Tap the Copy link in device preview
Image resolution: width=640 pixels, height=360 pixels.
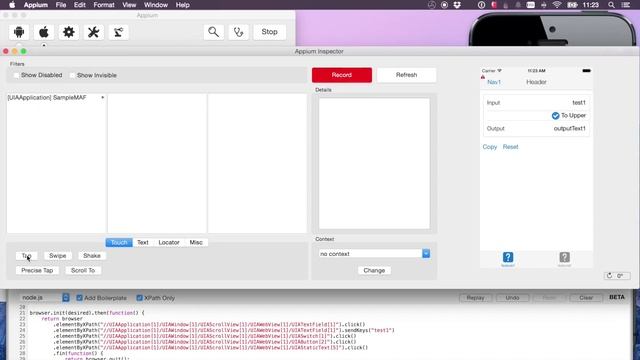coord(490,147)
